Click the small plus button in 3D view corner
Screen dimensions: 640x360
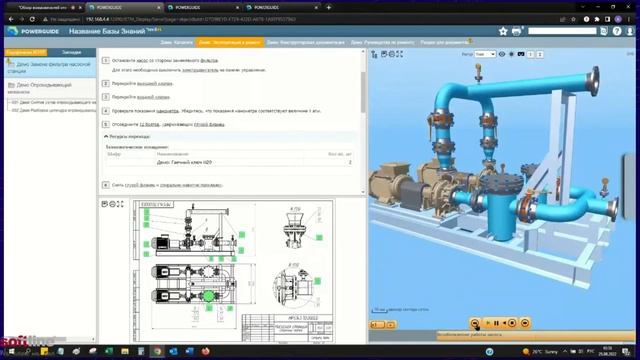(391, 325)
